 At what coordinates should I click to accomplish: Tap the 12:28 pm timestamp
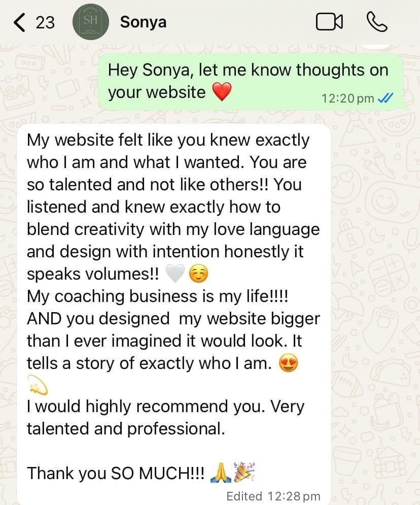pos(294,496)
